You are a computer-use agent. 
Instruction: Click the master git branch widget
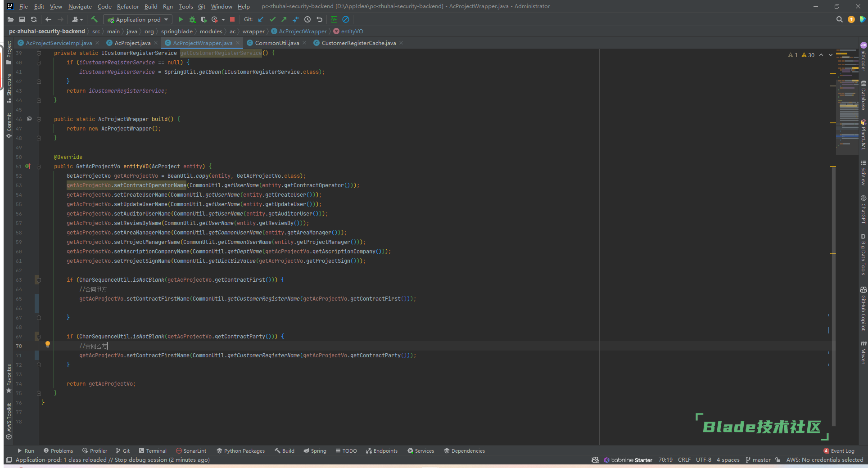click(758, 460)
